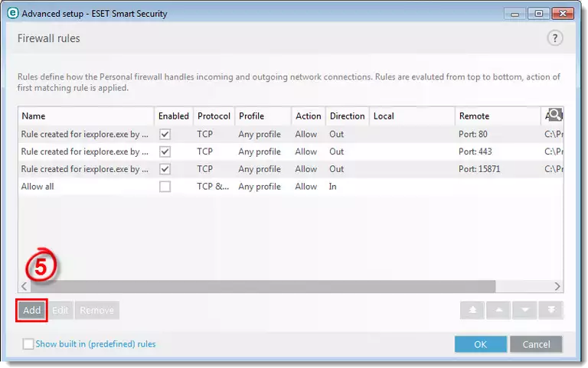Image resolution: width=588 pixels, height=368 pixels.
Task: Sort rules by Protocol column header
Action: pyautogui.click(x=214, y=116)
